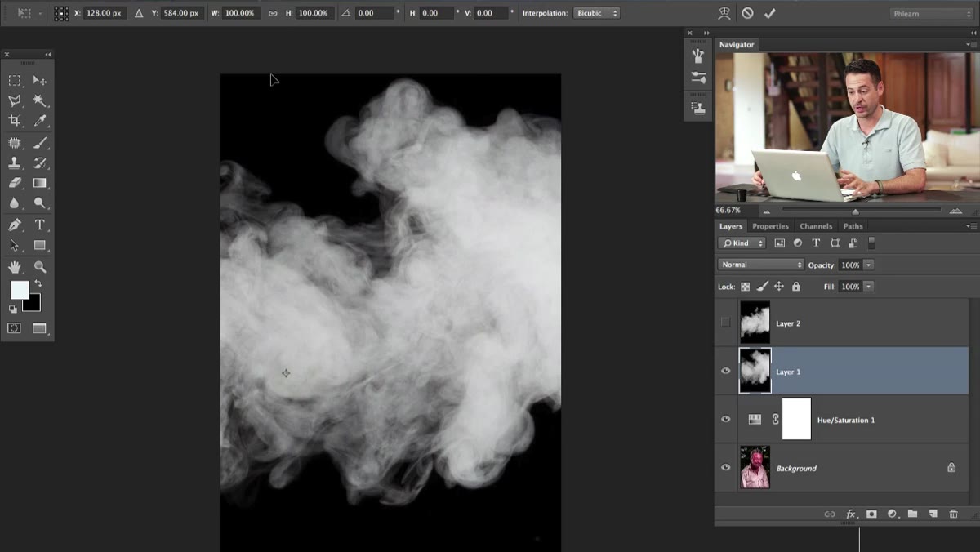
Task: Open the layer filter Kind dropdown
Action: [x=742, y=243]
